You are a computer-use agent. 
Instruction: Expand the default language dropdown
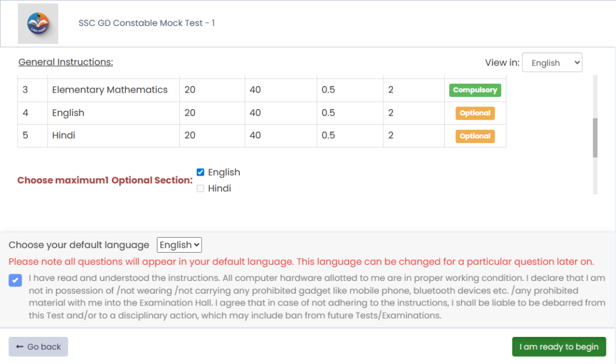pos(179,245)
